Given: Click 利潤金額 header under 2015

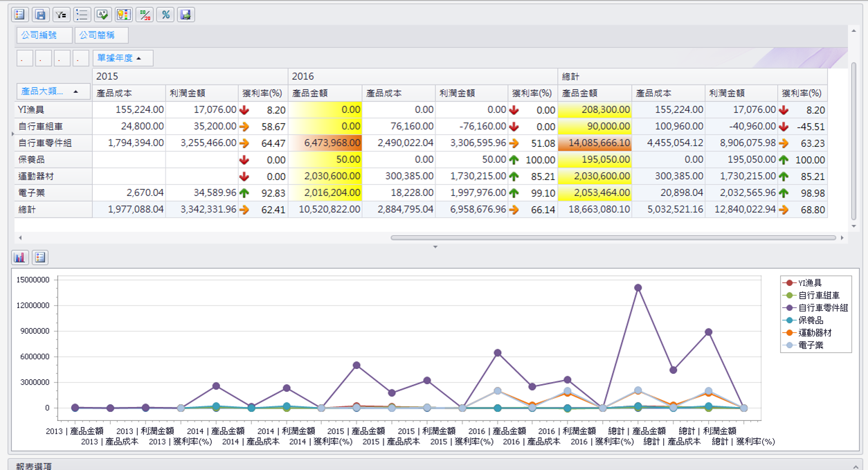Looking at the screenshot, I should coord(202,93).
